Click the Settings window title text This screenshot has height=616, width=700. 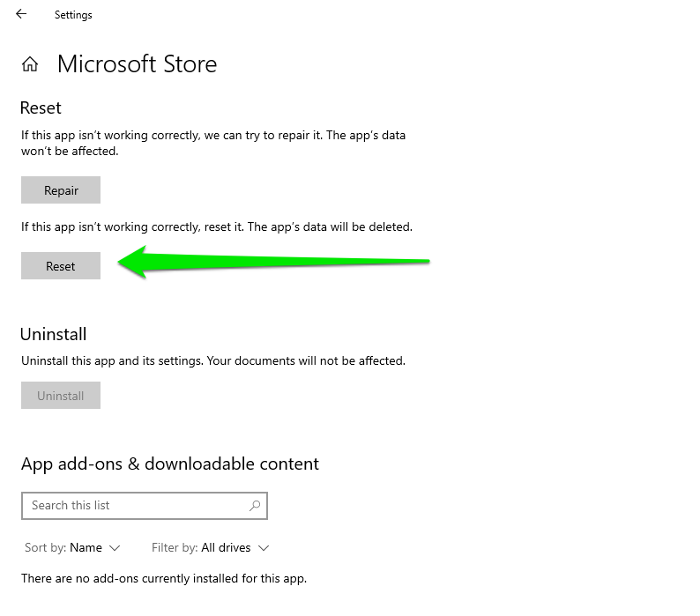coord(73,15)
